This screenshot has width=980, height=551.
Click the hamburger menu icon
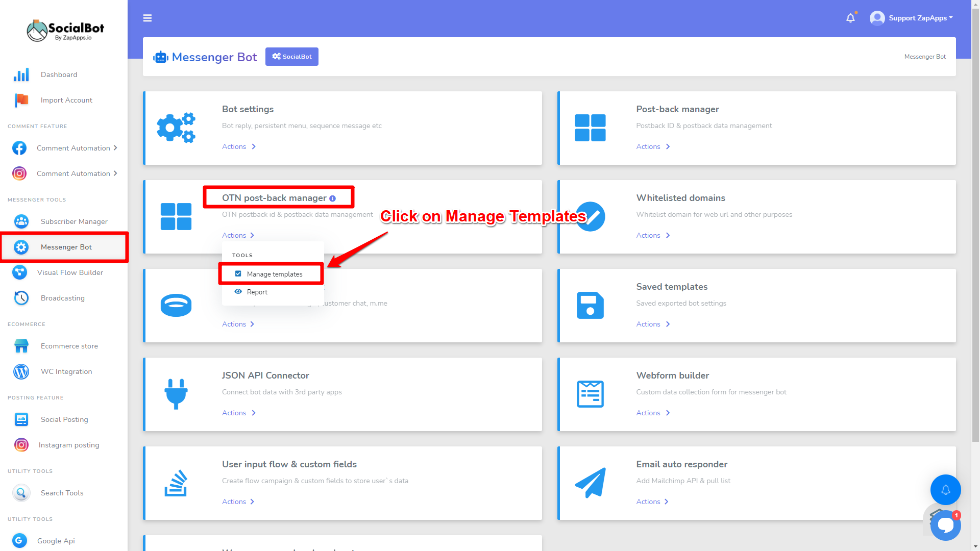(x=148, y=18)
